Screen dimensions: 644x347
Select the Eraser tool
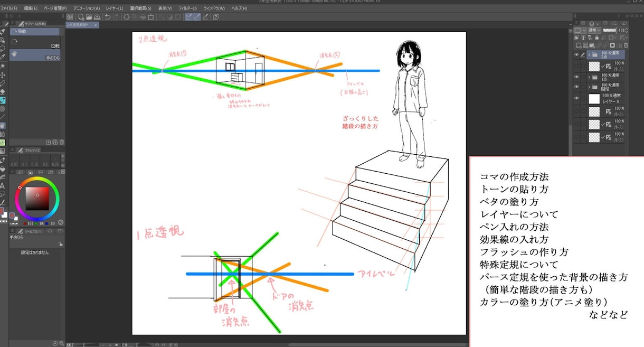tap(3, 92)
